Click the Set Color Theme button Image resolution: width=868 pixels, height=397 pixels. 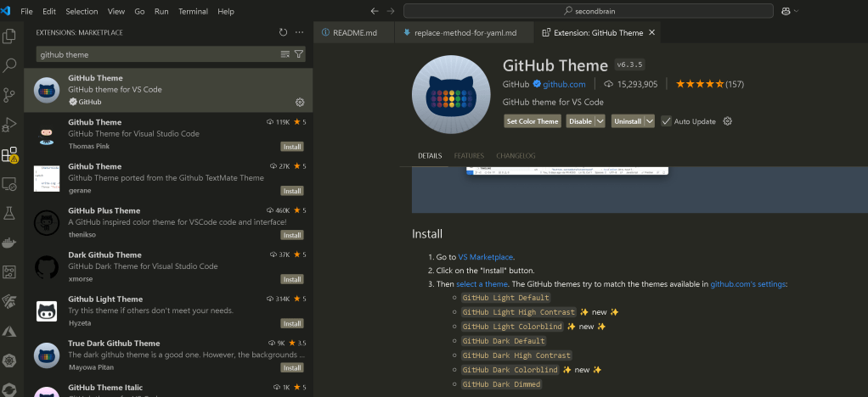point(533,121)
